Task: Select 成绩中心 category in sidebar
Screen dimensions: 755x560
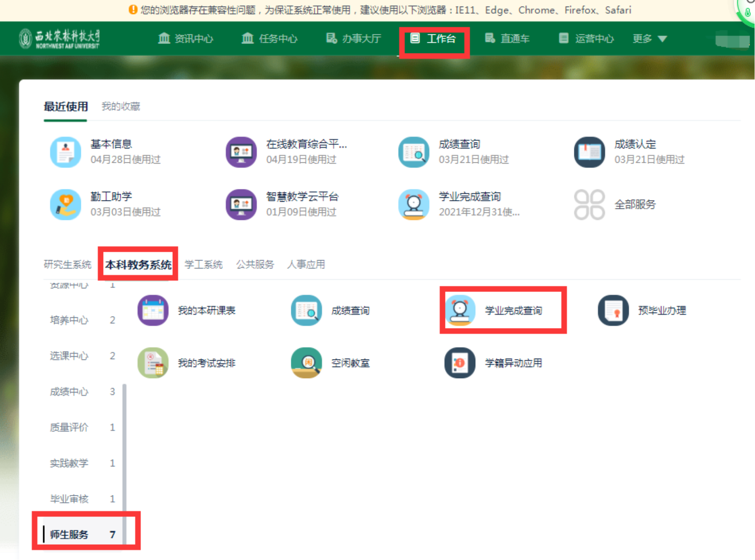Action: pyautogui.click(x=69, y=391)
